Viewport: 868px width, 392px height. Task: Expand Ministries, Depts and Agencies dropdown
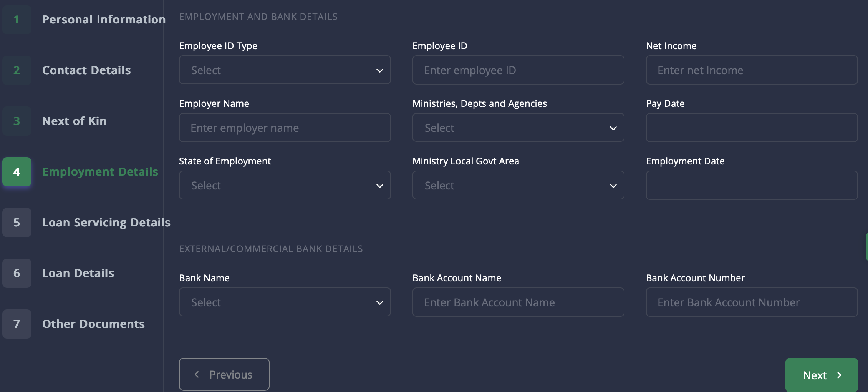[518, 128]
